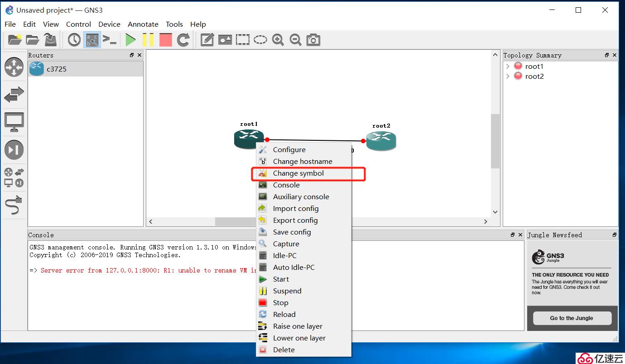
Task: Start all devices with green play icon
Action: coord(130,40)
